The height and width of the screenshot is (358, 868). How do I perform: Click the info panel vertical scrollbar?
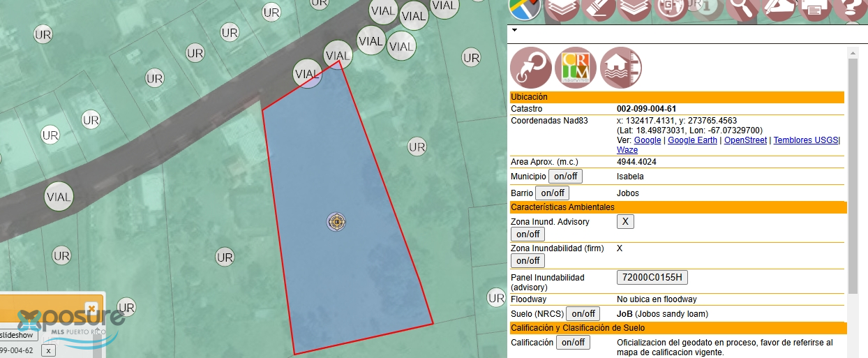pos(853,174)
